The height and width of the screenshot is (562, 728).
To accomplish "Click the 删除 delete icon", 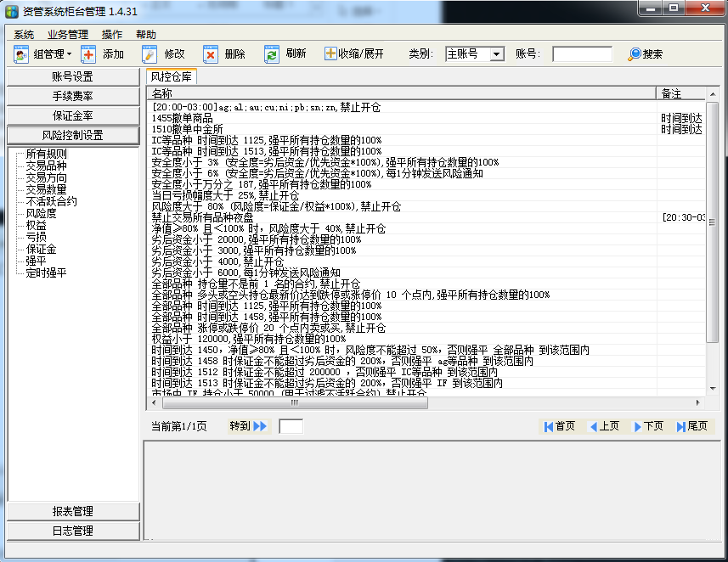I will coord(211,54).
